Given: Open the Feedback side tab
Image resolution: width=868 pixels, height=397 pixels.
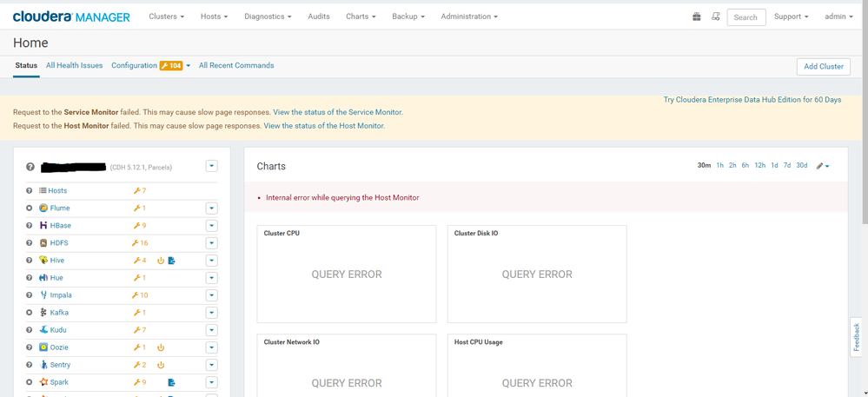Looking at the screenshot, I should tap(857, 337).
